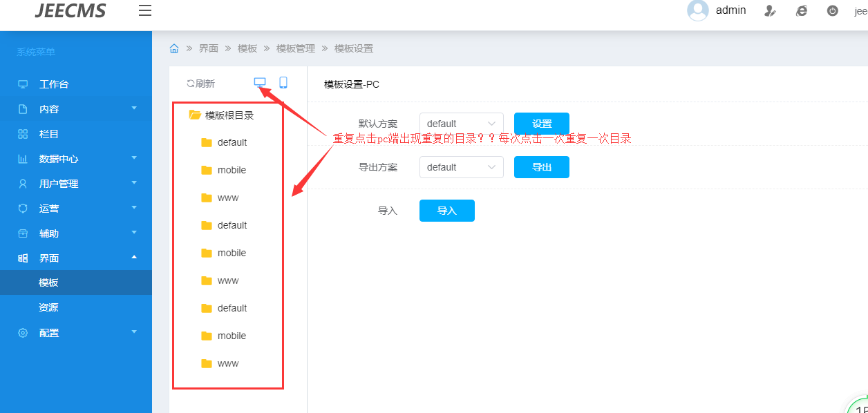
Task: Click the admin user avatar
Action: coord(698,10)
